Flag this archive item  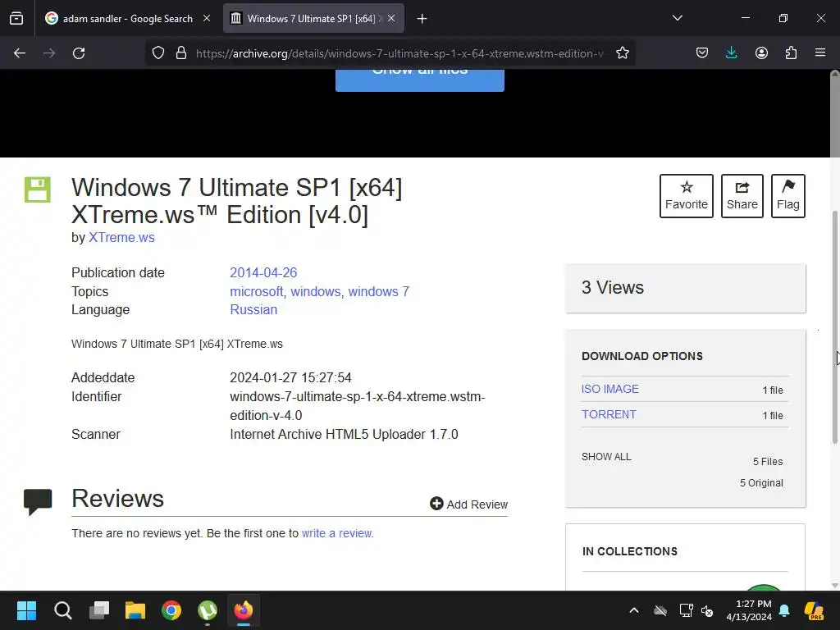tap(788, 196)
